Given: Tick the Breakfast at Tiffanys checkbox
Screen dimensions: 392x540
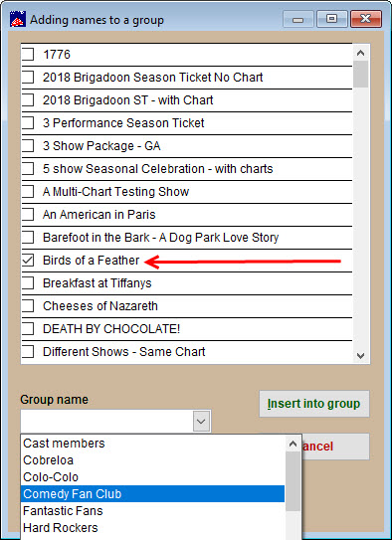Looking at the screenshot, I should [28, 283].
